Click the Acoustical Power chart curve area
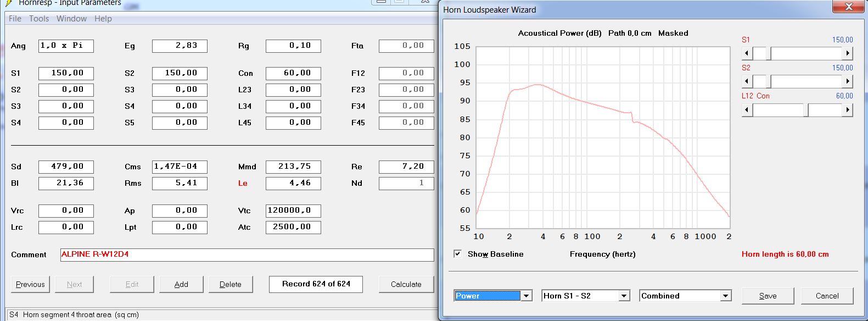 (603, 137)
